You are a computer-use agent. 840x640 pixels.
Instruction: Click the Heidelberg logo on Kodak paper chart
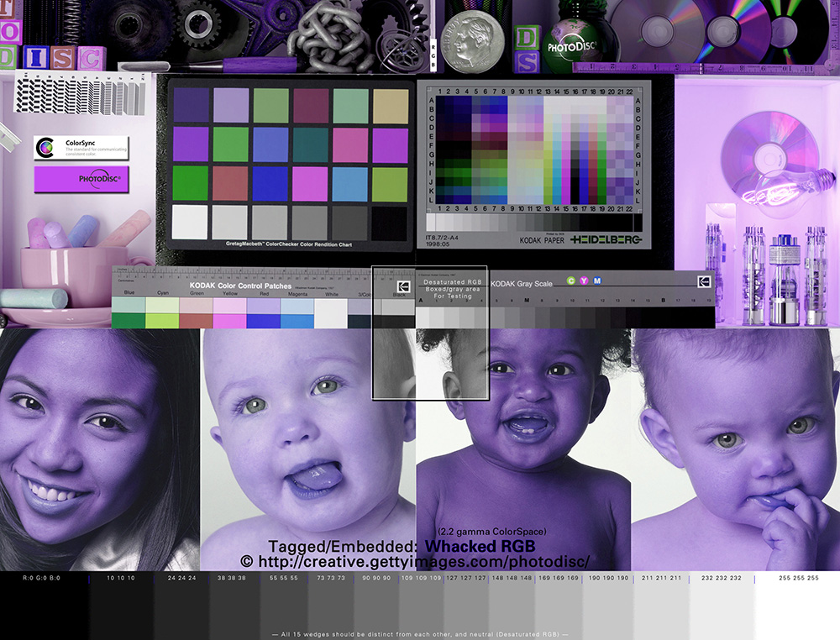606,240
